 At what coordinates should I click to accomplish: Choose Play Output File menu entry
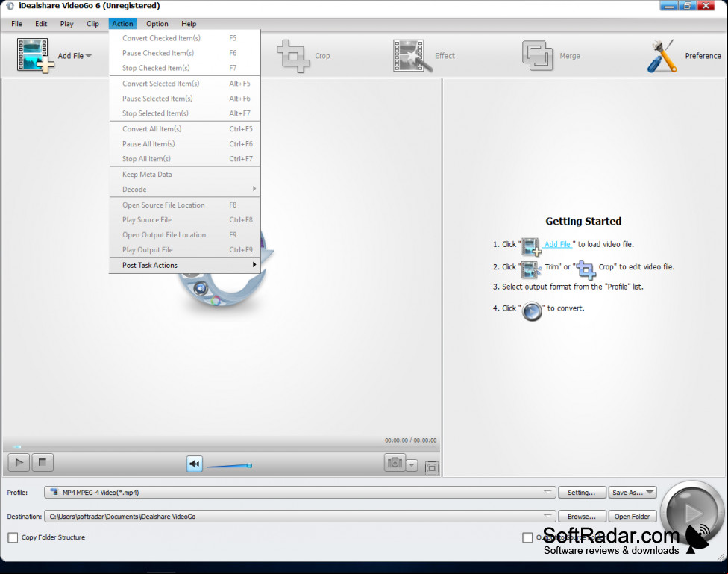[x=185, y=249]
